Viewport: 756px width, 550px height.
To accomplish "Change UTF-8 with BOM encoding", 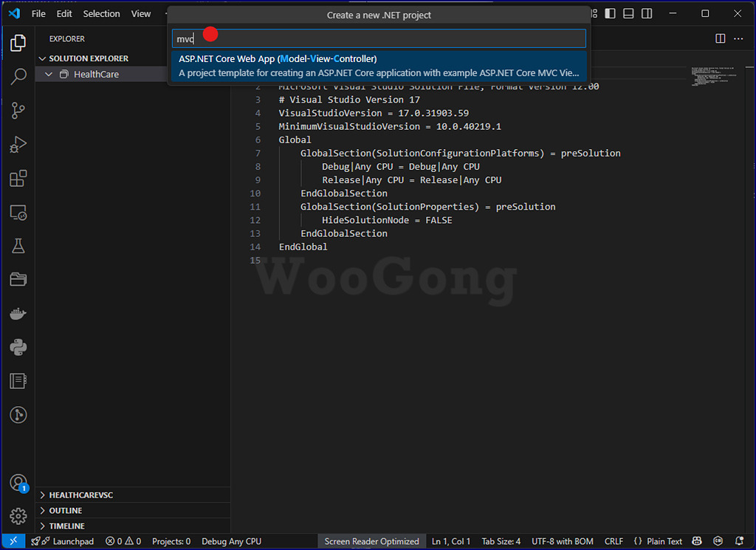I will [562, 541].
